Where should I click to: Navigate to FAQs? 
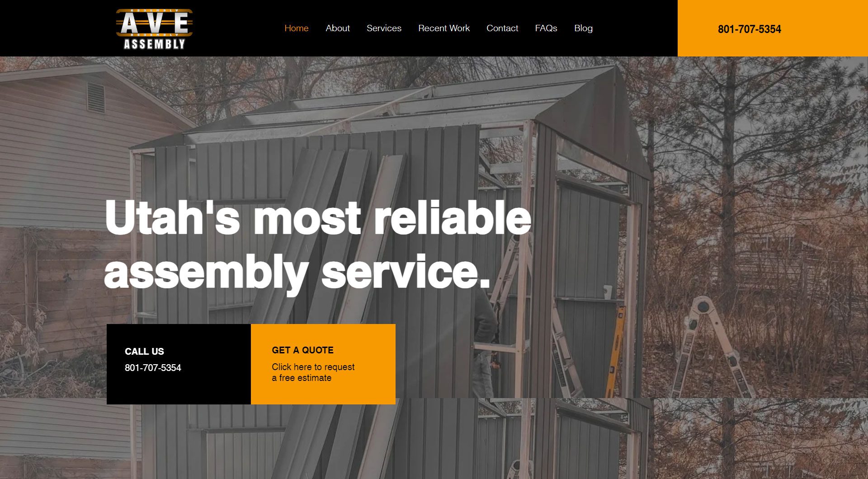point(546,28)
